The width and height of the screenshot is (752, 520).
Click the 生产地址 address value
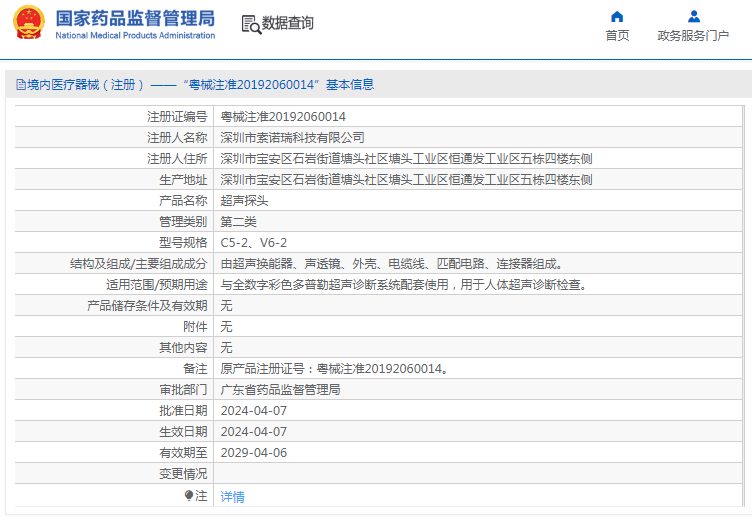(406, 180)
